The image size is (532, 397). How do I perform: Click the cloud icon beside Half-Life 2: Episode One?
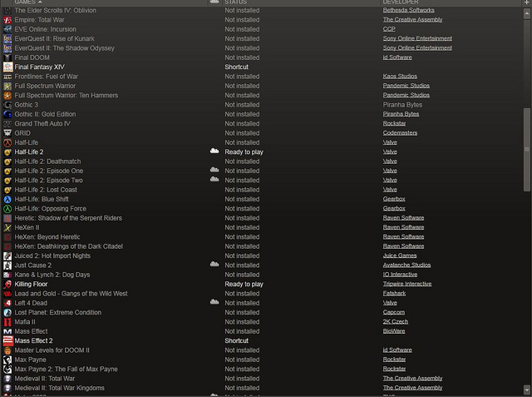214,170
